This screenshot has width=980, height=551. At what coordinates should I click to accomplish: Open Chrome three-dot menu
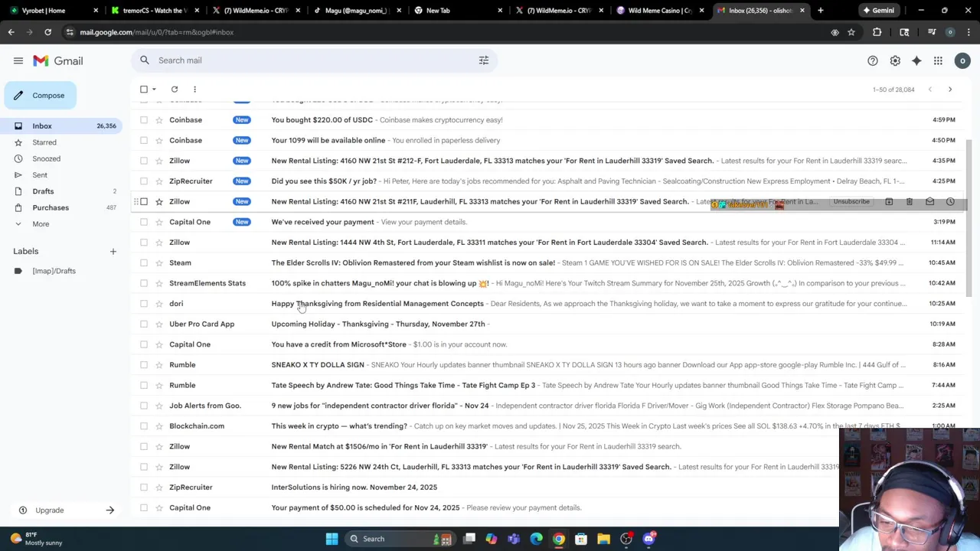(968, 32)
